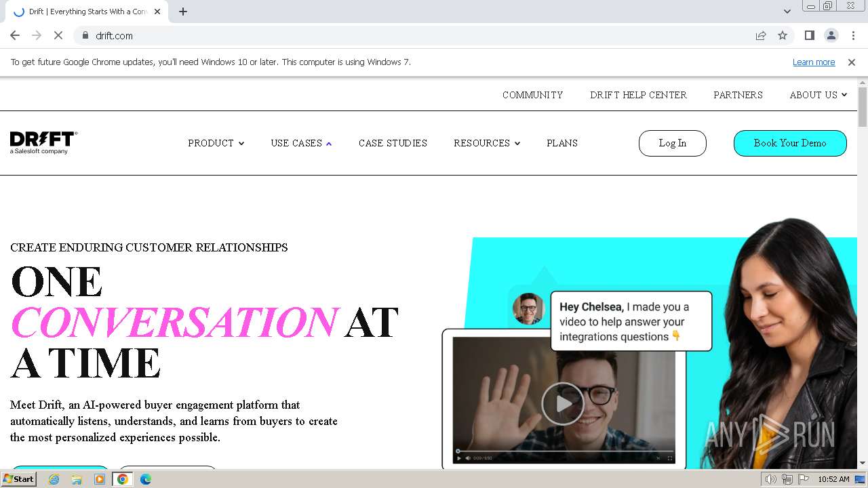Open Internet Explorer from the taskbar
The width and height of the screenshot is (868, 488).
(54, 479)
